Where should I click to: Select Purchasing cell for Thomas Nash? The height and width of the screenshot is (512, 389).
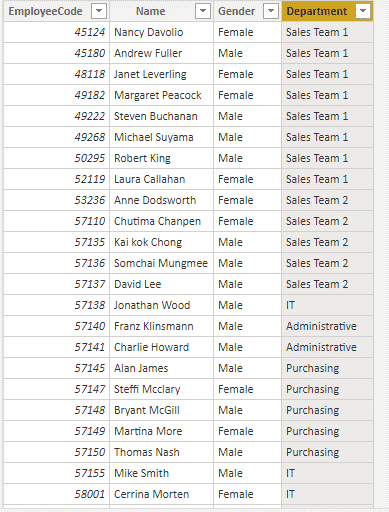pyautogui.click(x=327, y=452)
